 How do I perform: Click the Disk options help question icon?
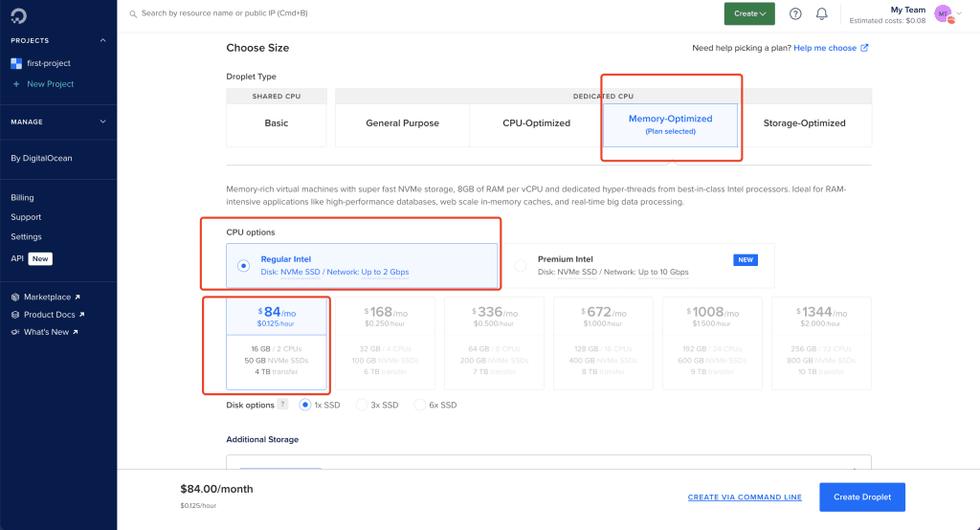click(x=282, y=405)
